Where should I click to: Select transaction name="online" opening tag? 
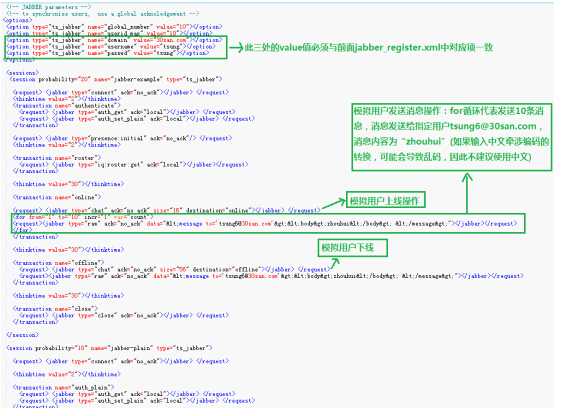(57, 197)
